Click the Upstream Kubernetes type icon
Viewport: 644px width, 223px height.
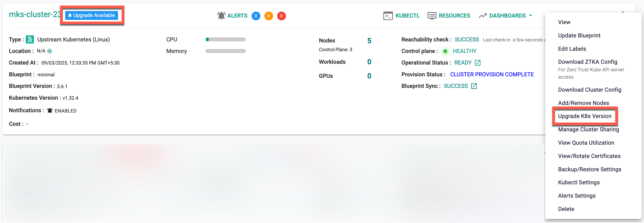click(30, 39)
